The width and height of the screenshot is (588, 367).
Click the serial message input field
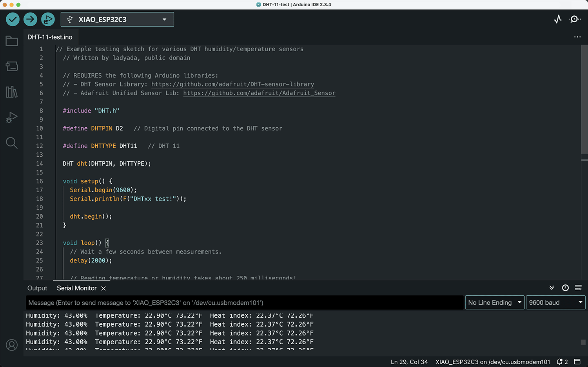click(x=245, y=302)
